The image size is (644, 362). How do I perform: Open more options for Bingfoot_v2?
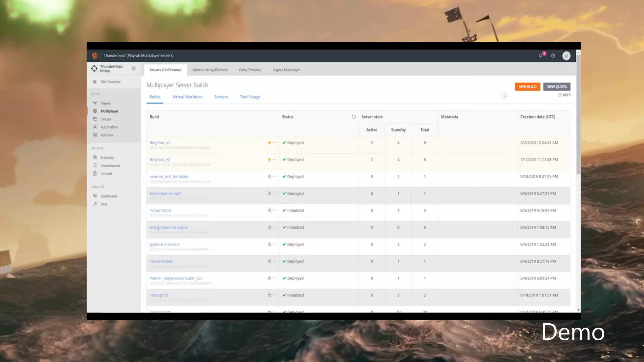pyautogui.click(x=275, y=160)
